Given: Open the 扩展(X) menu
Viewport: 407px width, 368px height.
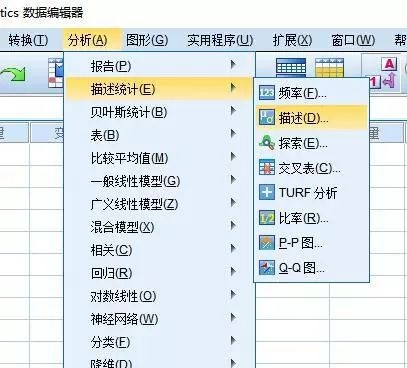Looking at the screenshot, I should click(x=292, y=40).
